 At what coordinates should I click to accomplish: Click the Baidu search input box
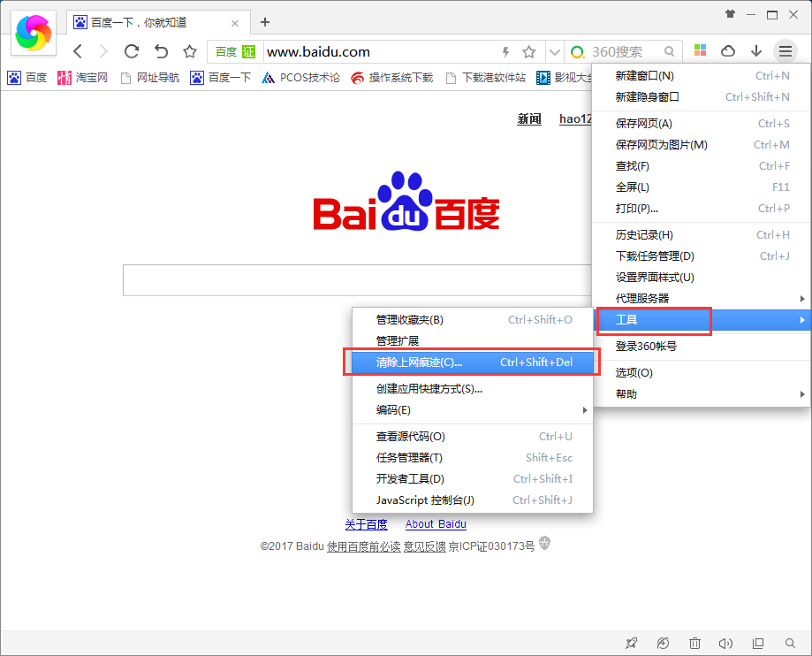click(x=357, y=280)
